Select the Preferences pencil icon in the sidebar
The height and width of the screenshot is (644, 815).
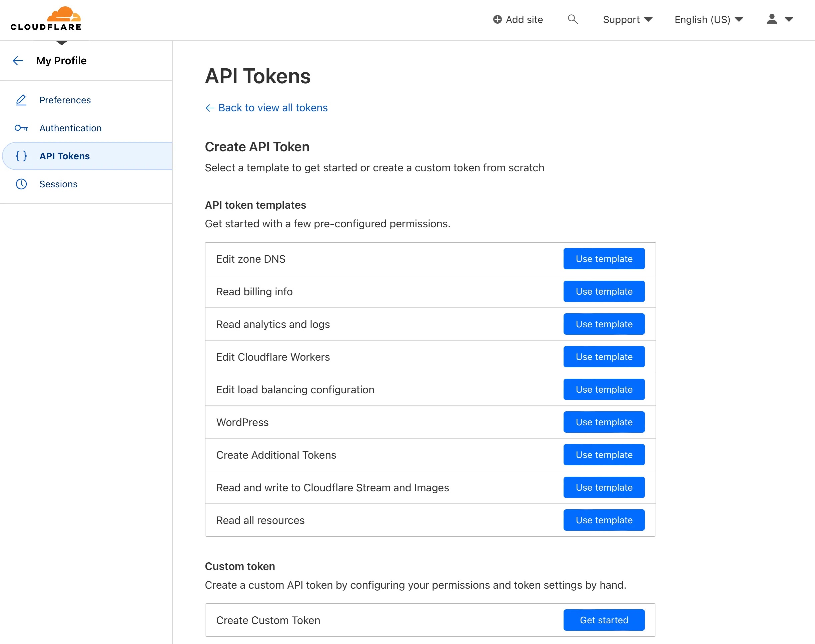click(21, 100)
